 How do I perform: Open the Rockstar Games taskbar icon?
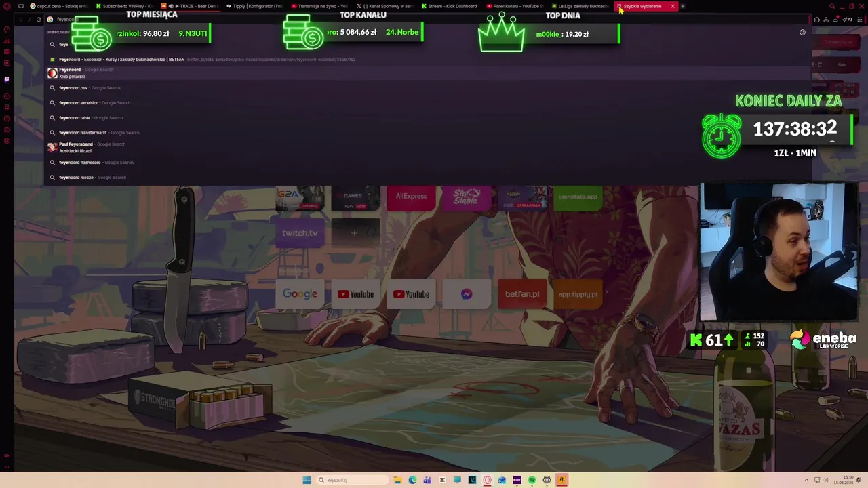coord(561,480)
